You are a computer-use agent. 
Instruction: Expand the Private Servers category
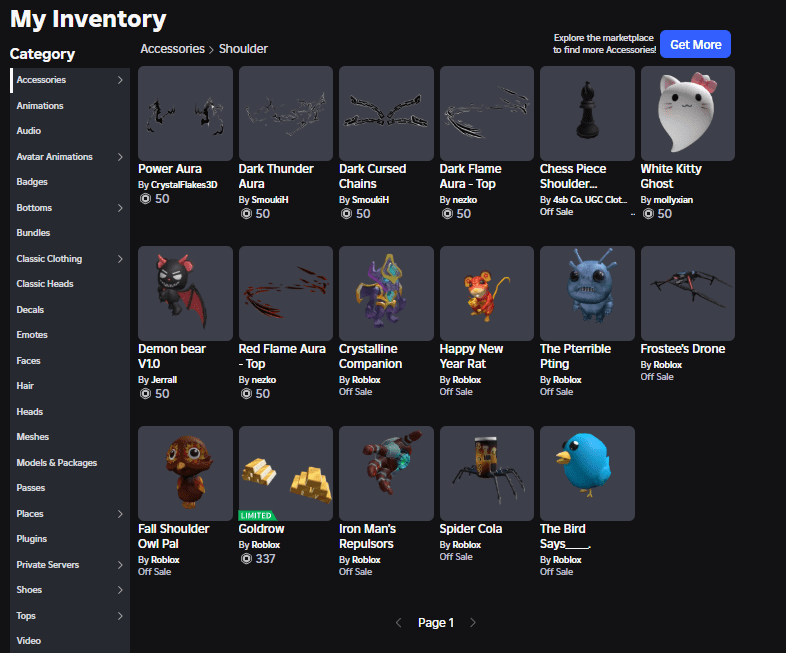pos(120,565)
